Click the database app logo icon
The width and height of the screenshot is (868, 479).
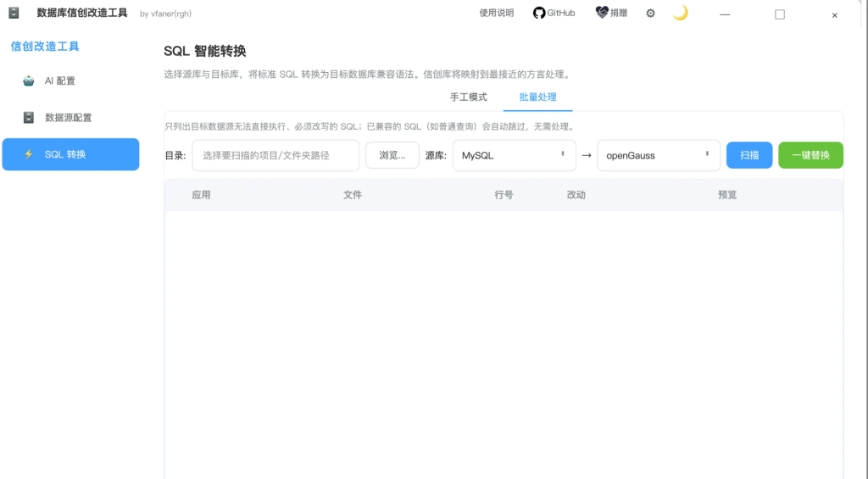pyautogui.click(x=14, y=13)
